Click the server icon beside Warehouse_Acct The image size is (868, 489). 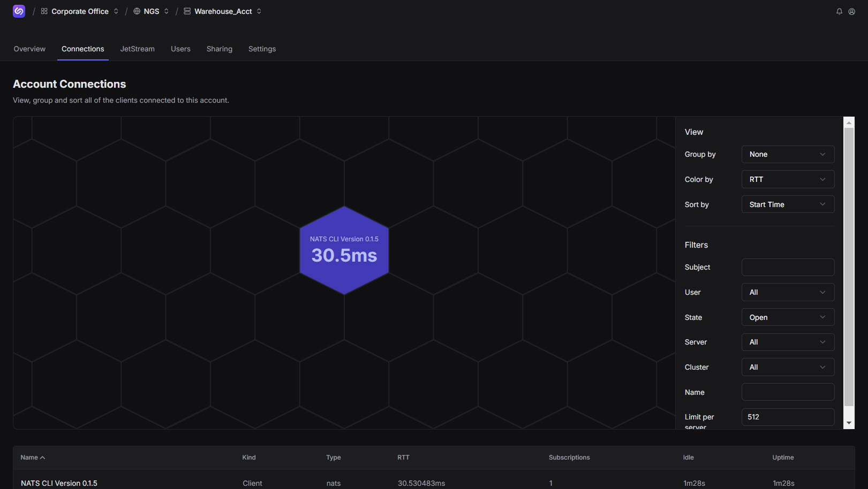(187, 11)
